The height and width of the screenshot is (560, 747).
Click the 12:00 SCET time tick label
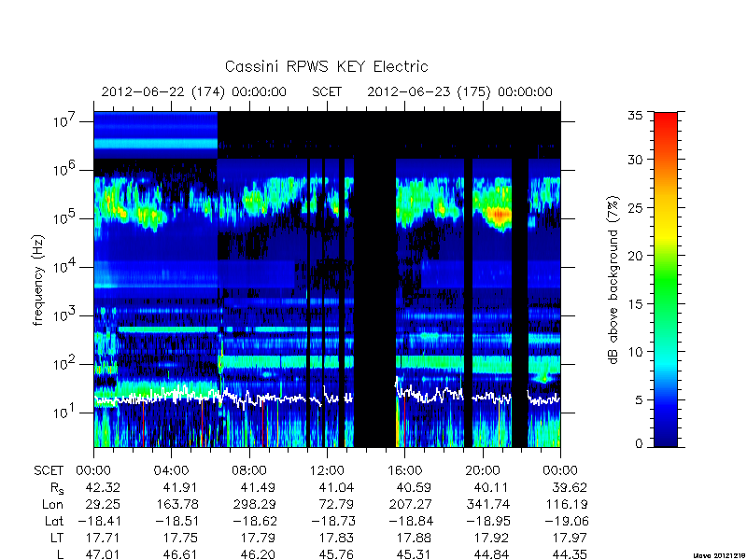(x=327, y=471)
